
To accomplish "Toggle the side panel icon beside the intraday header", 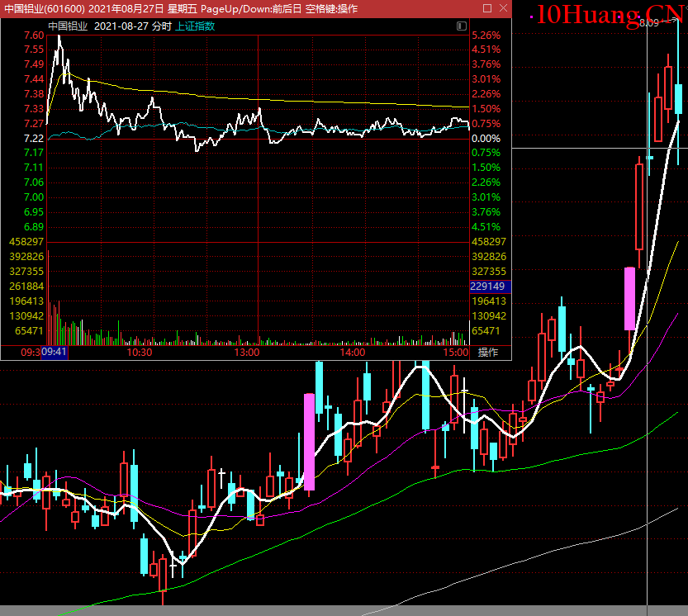I will click(x=461, y=26).
